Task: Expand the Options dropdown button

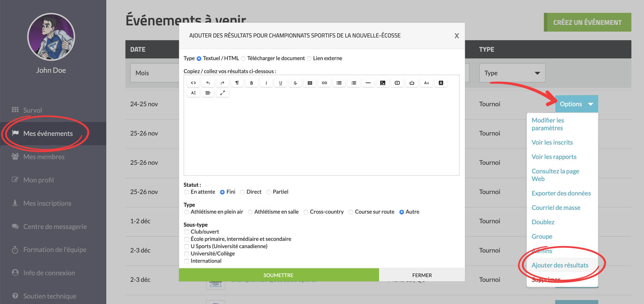Action: 576,104
